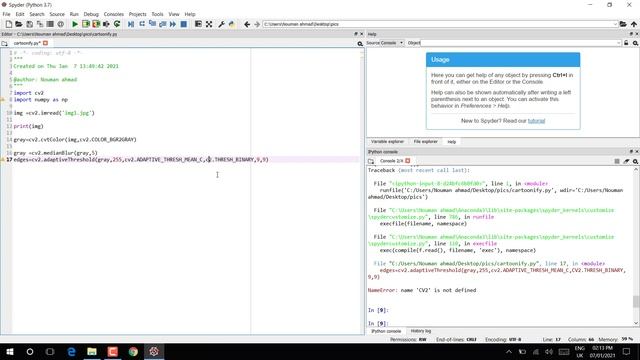
Task: Open the Source menu
Action: [x=57, y=14]
